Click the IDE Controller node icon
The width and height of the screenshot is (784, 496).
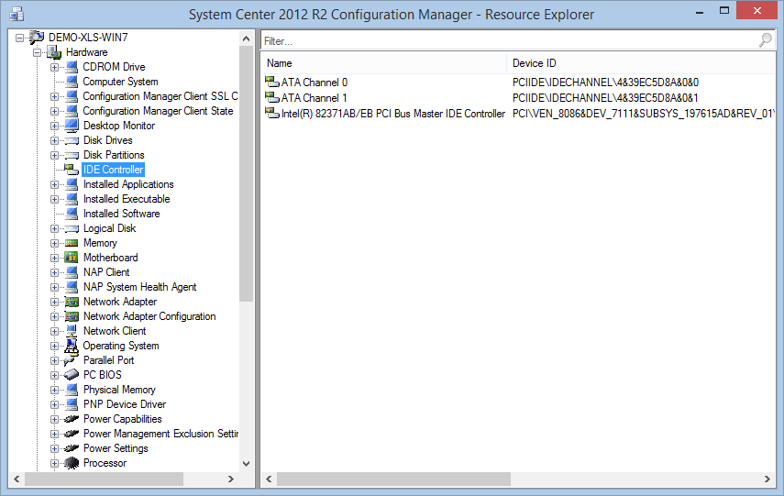[x=72, y=170]
